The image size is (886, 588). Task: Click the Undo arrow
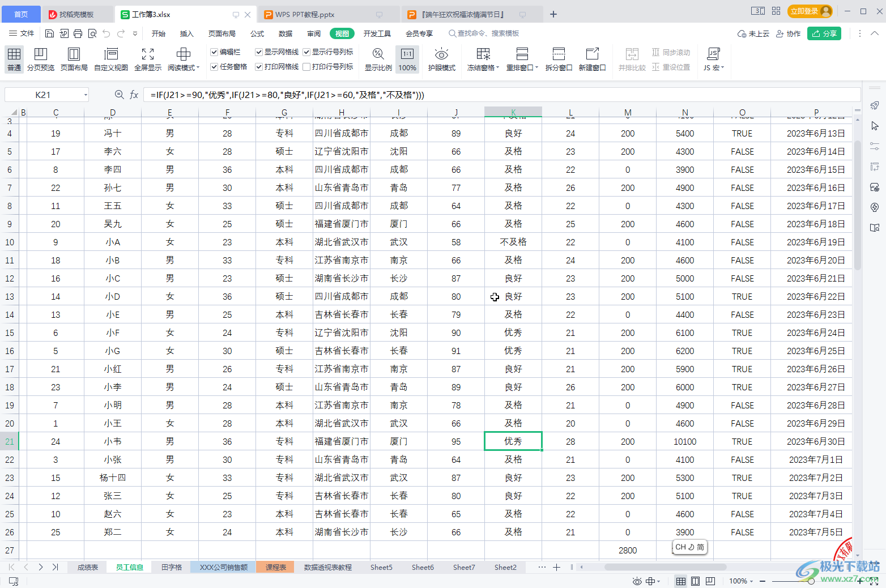[x=107, y=33]
